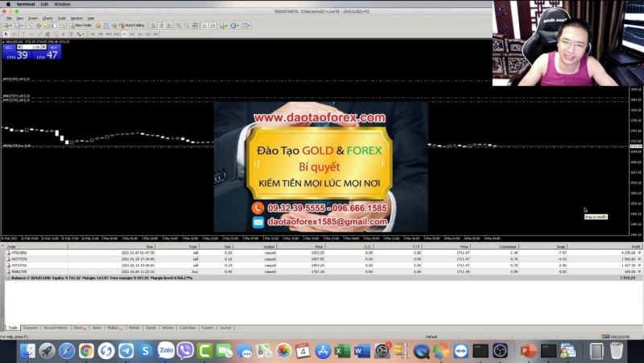Switch timeframe to W1

click(x=148, y=34)
